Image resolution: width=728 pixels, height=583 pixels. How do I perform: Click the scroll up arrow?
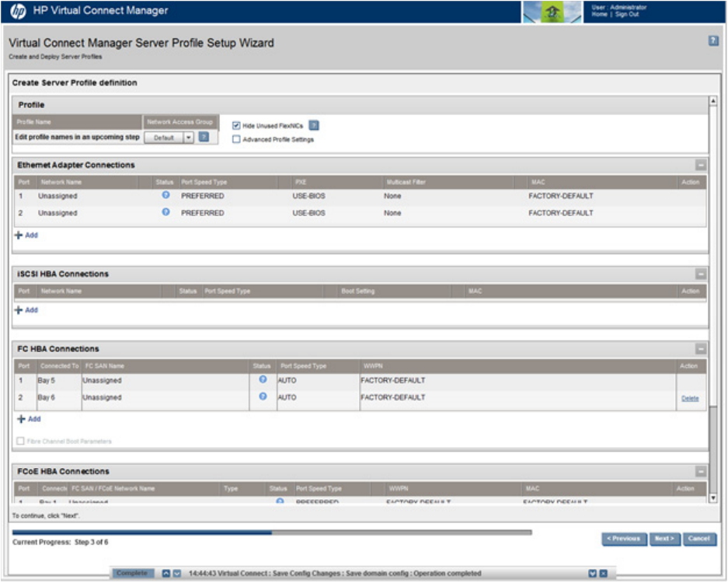click(713, 101)
